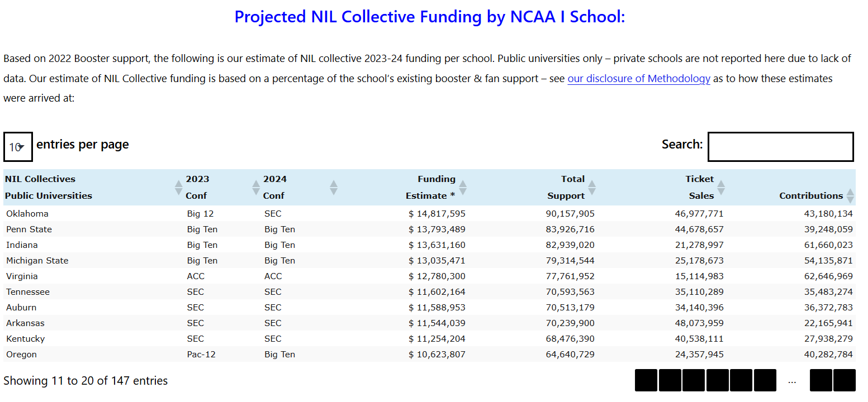This screenshot has height=402, width=868.
Task: Click ticket sales value 46,977,771
Action: point(699,214)
